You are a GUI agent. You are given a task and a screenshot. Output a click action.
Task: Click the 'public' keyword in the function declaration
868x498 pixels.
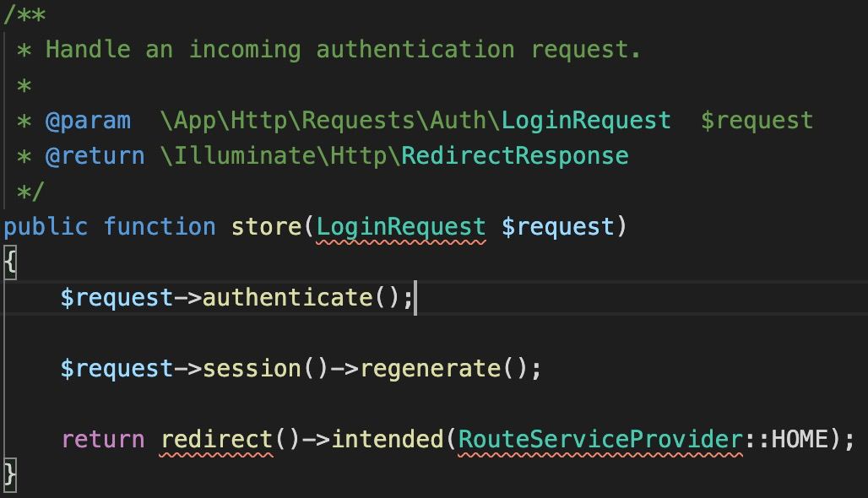(46, 227)
